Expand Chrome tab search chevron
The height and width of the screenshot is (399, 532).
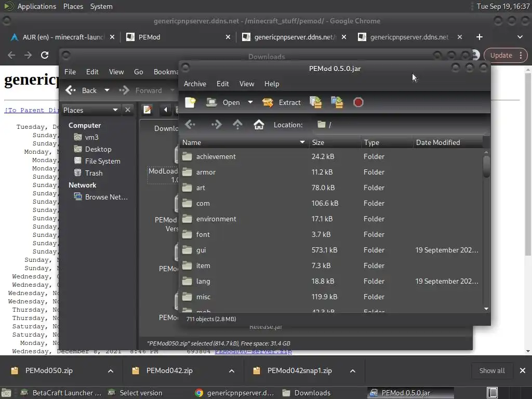[520, 37]
